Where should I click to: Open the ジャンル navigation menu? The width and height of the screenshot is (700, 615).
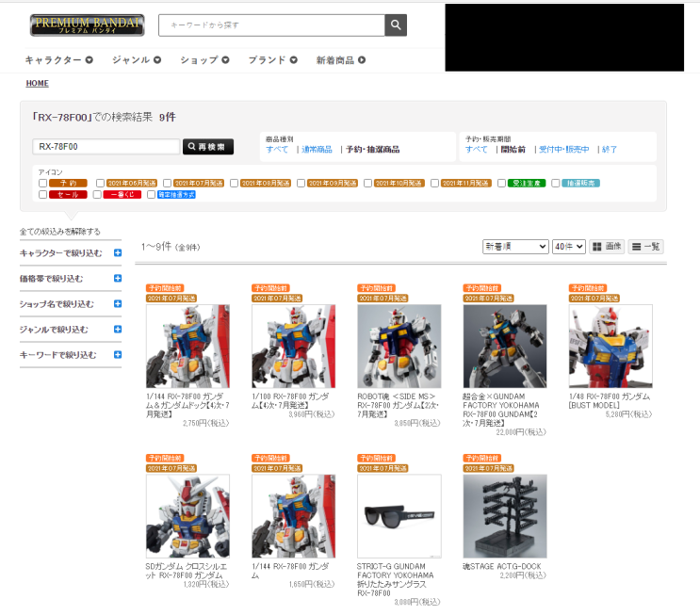tap(137, 59)
